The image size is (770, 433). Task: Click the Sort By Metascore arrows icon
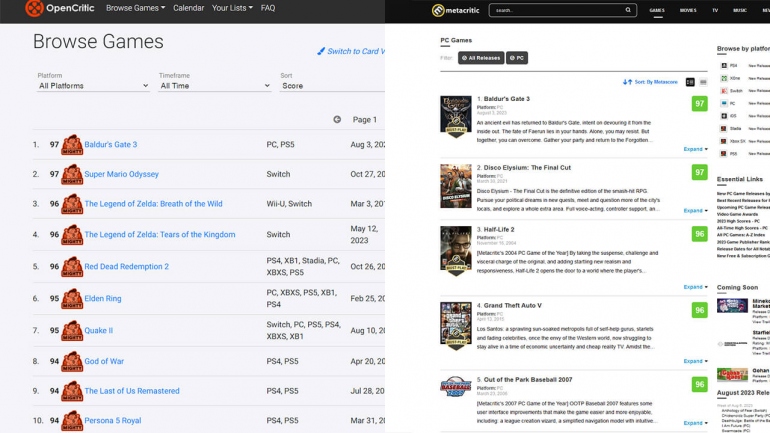tap(627, 82)
